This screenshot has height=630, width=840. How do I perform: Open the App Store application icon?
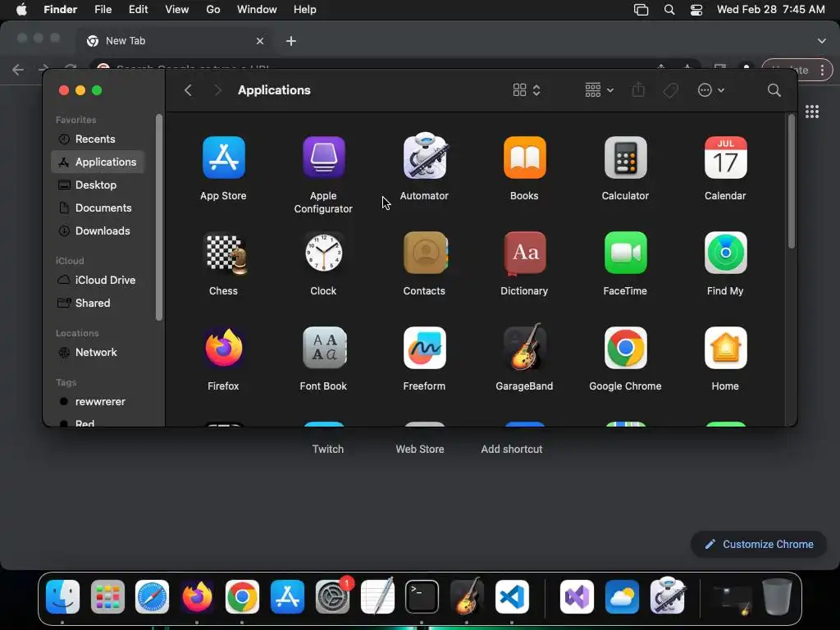223,157
